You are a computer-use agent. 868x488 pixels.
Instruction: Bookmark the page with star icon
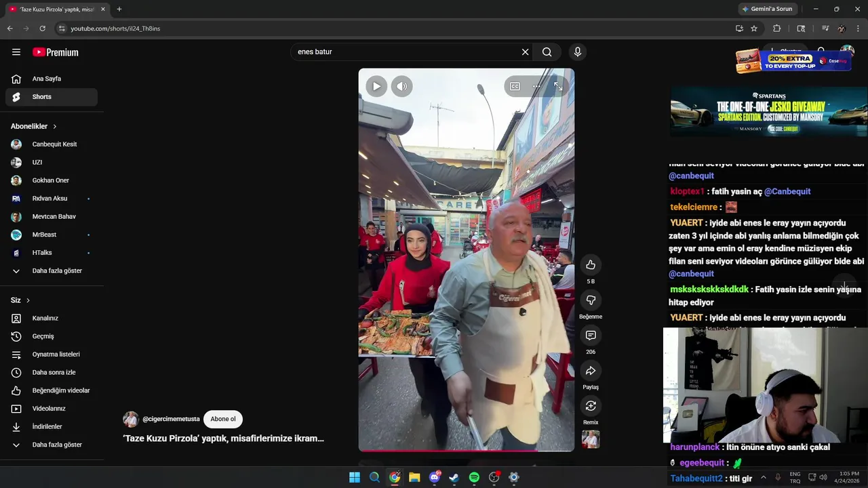coord(754,28)
